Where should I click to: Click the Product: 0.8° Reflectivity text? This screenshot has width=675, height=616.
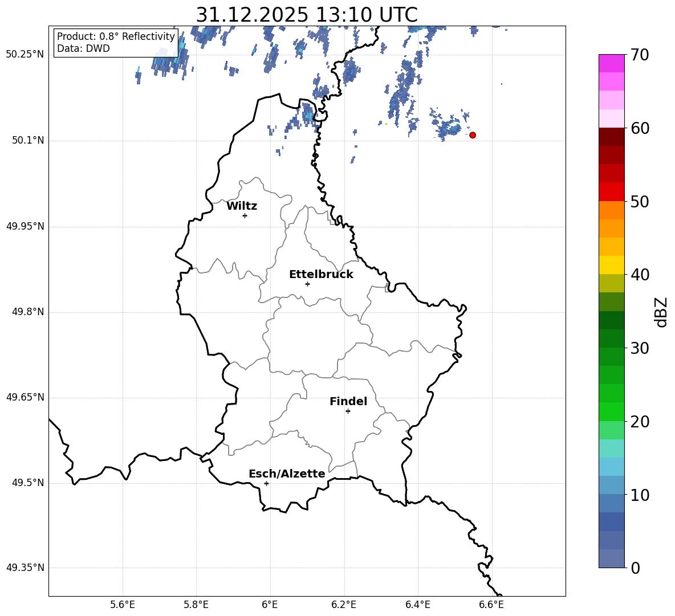click(116, 36)
